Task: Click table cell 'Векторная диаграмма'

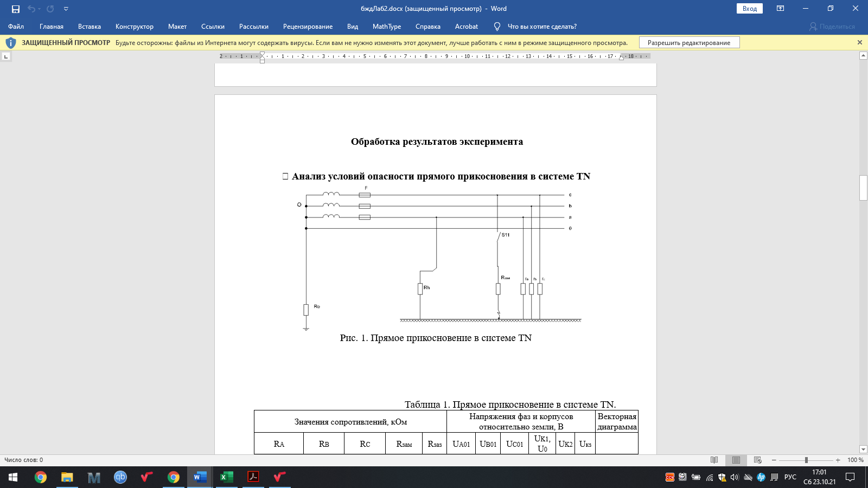Action: tap(617, 422)
